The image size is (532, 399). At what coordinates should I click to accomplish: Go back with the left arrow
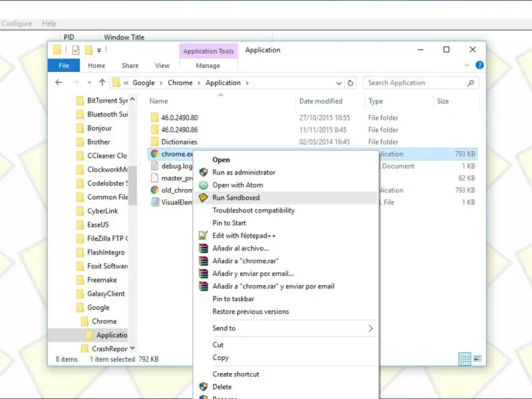59,82
